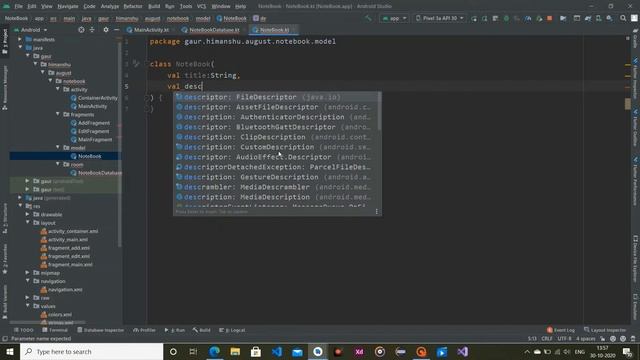Select NoteBookDatabase in project tree
Viewport: 640px width, 360px height.
(x=96, y=173)
